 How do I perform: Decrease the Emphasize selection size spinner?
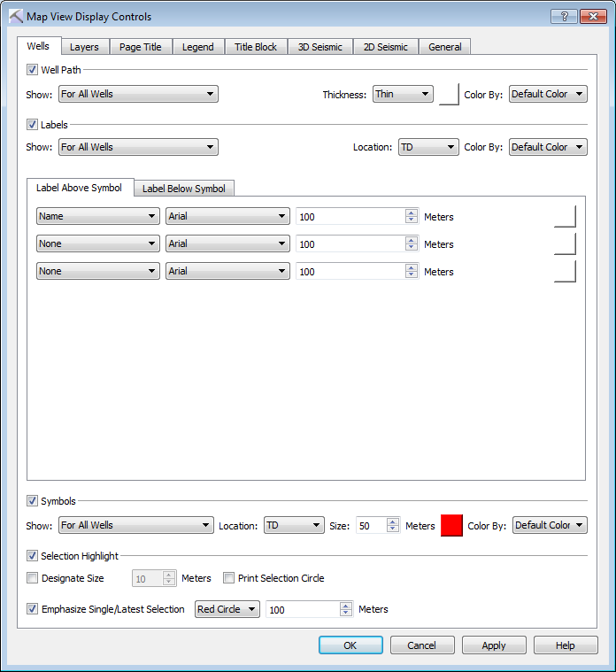[347, 614]
